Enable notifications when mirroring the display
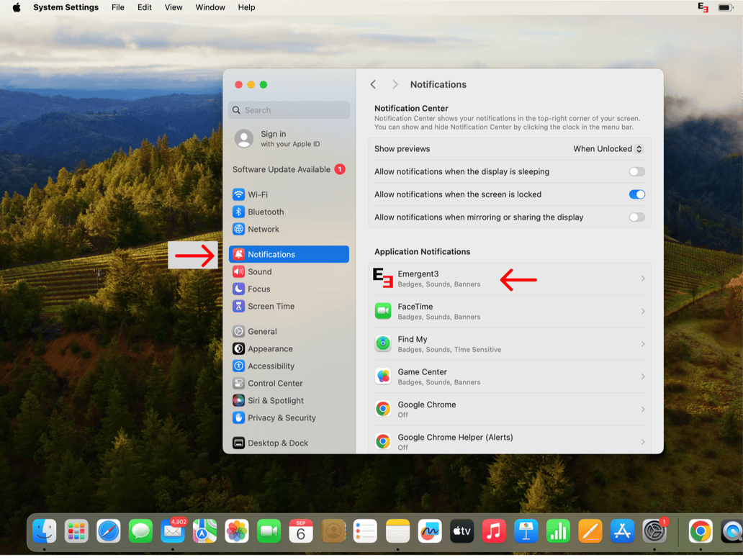The image size is (743, 560). pyautogui.click(x=636, y=217)
